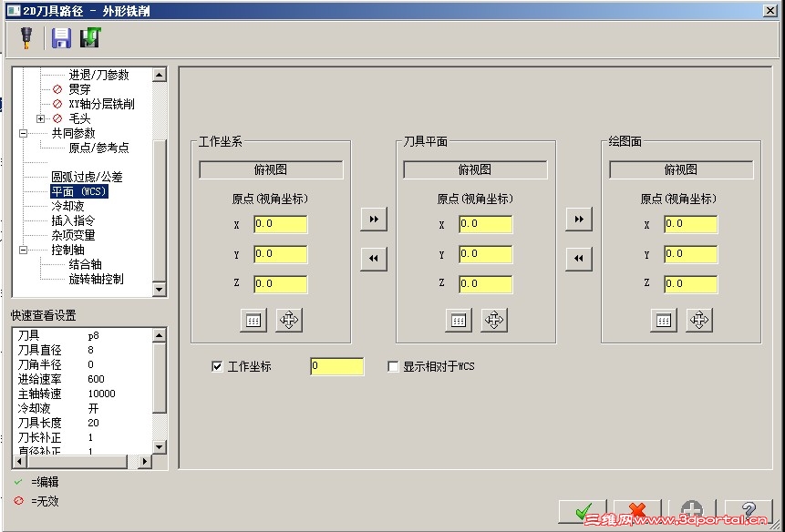
Task: Collapse the 控制轴 tree node
Action: [23, 250]
